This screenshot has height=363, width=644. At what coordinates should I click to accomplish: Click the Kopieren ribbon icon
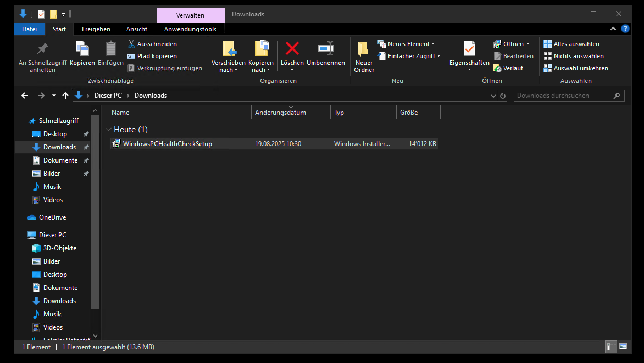pos(82,49)
